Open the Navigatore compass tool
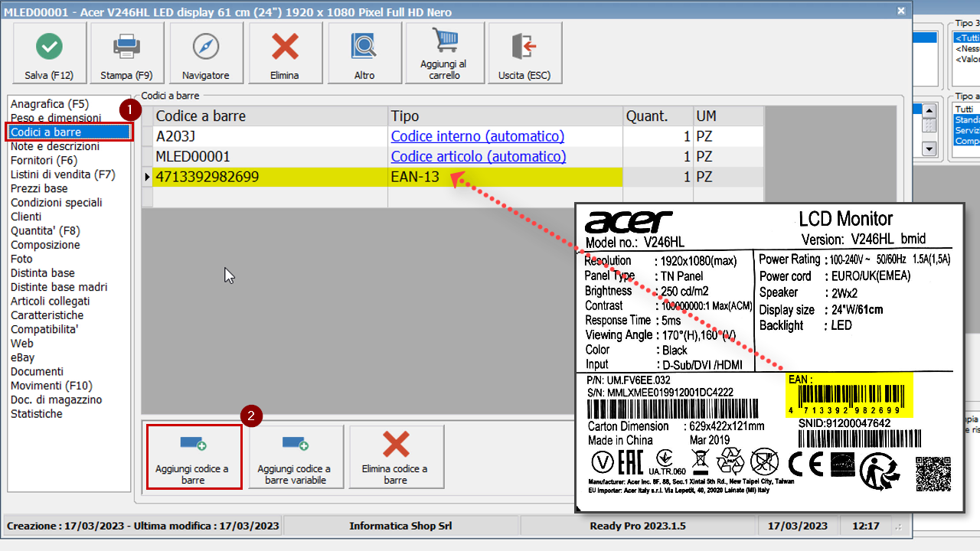This screenshot has width=980, height=551. click(206, 53)
